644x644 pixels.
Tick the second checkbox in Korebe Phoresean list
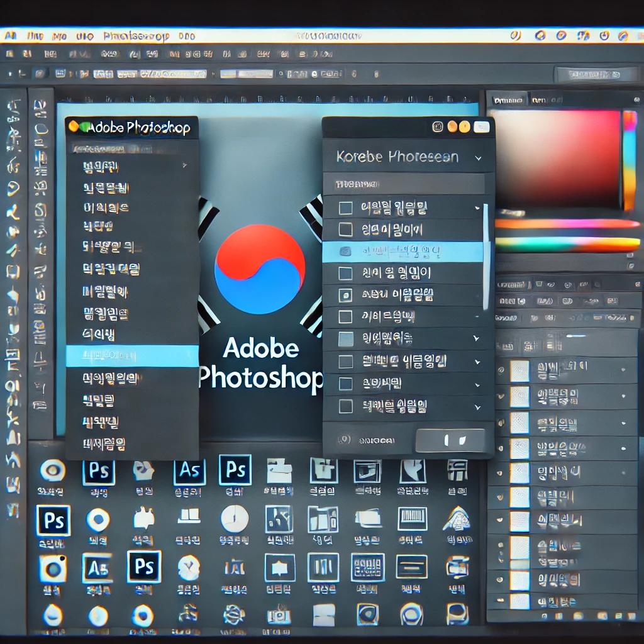345,230
